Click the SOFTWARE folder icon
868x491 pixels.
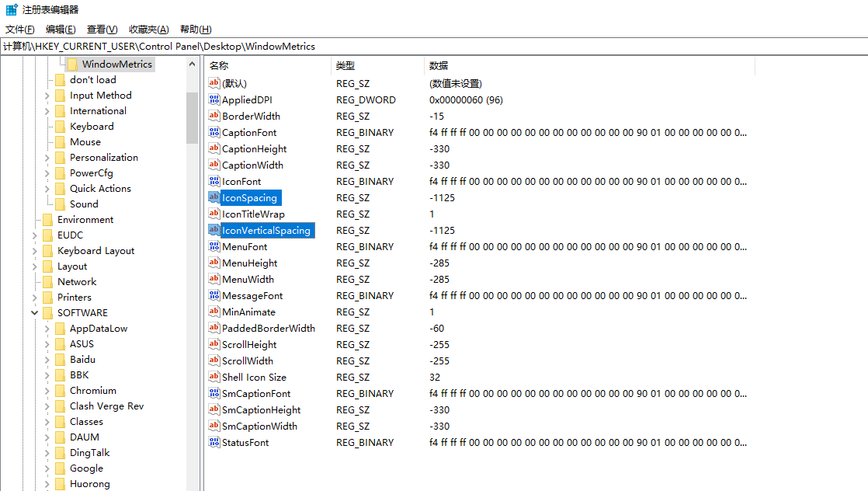pos(48,312)
